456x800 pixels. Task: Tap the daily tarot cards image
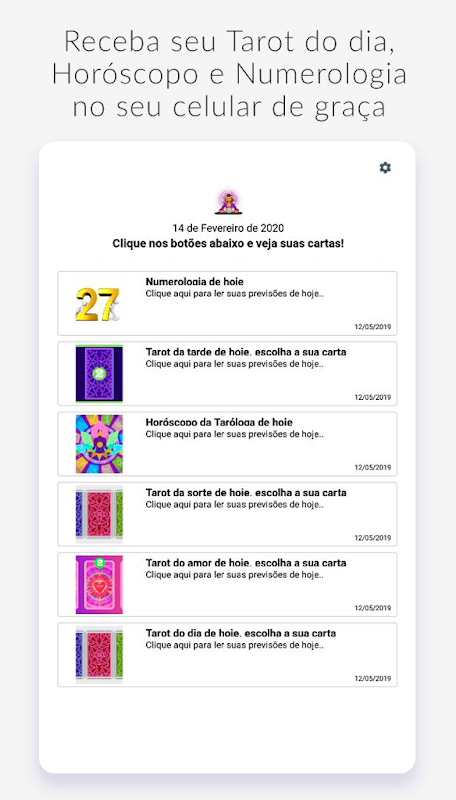click(99, 655)
